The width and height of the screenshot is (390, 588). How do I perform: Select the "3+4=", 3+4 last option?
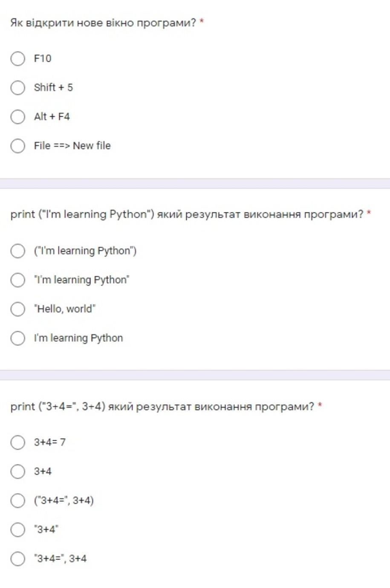pos(17,559)
